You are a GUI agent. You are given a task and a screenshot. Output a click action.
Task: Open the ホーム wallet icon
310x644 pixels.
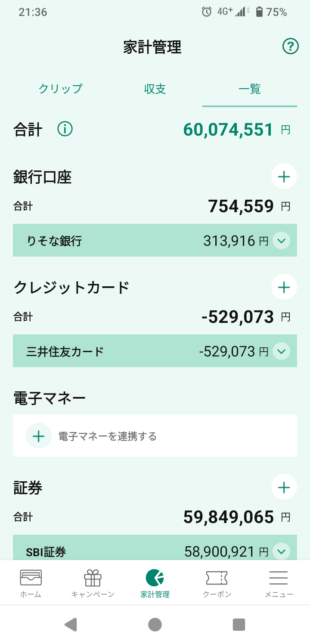coord(31,578)
